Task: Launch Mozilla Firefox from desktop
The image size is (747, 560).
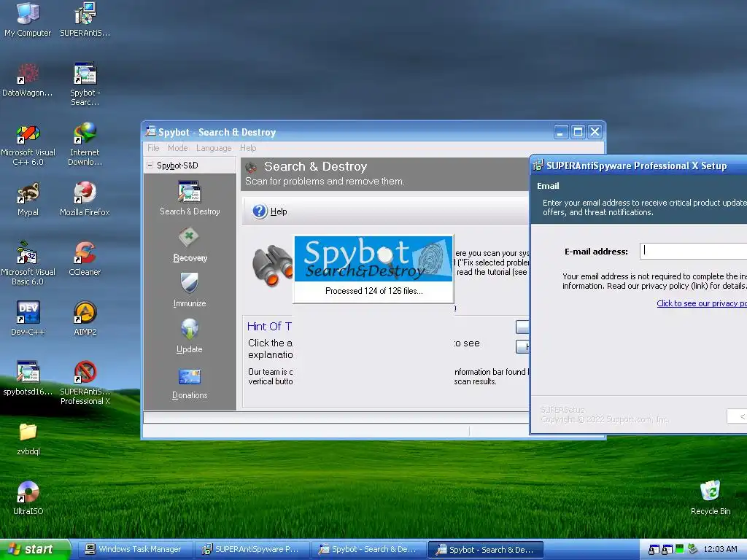Action: click(85, 200)
